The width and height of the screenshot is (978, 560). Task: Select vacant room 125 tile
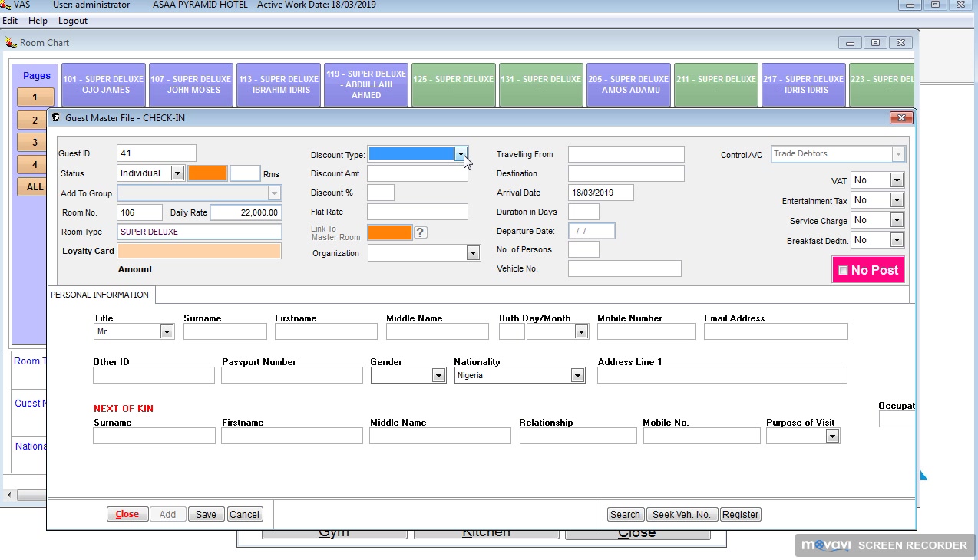point(453,84)
